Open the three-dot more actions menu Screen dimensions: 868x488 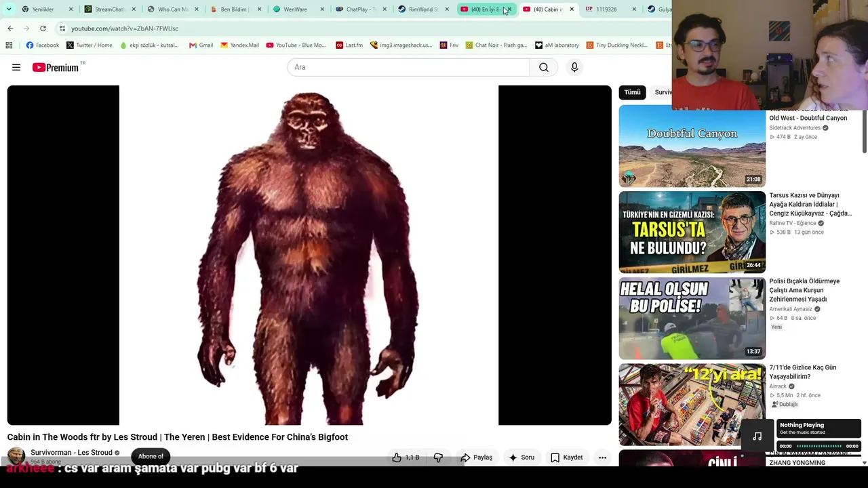tap(602, 457)
